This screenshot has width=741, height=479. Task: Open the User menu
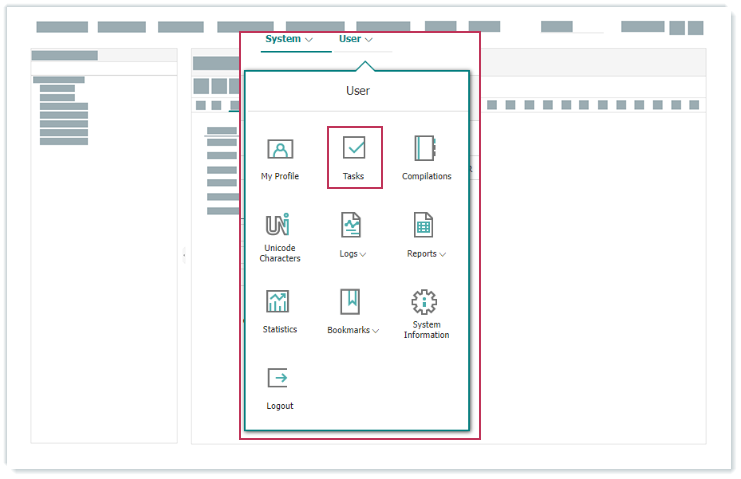tap(350, 39)
